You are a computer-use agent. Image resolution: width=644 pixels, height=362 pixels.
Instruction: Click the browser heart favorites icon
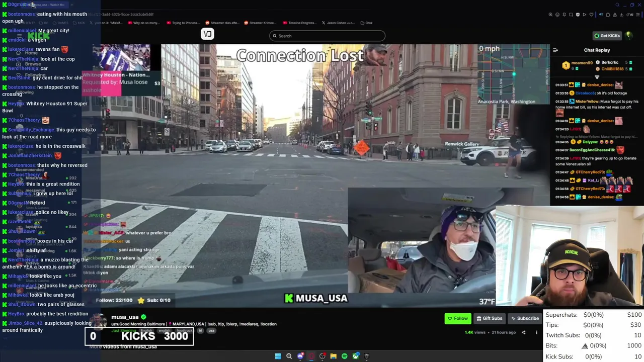[591, 15]
